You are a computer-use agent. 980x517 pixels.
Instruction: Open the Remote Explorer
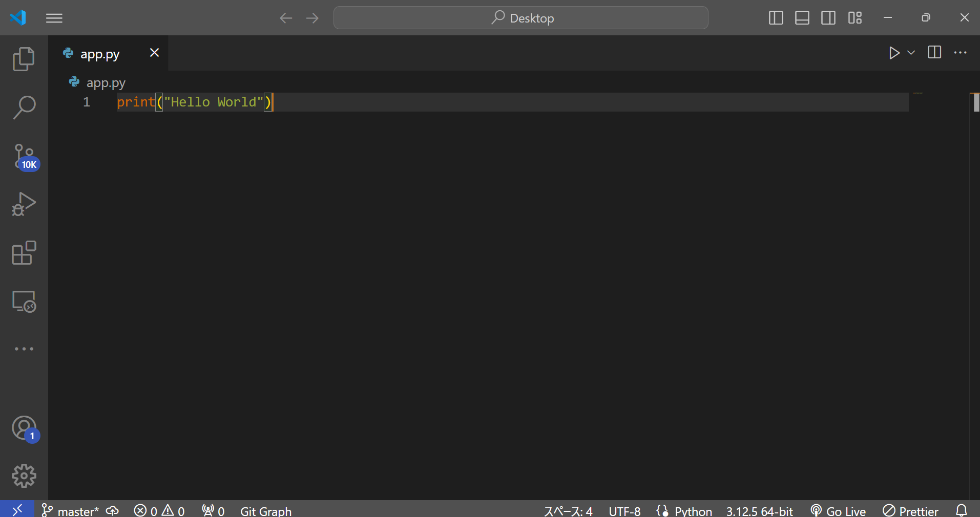[x=24, y=301]
